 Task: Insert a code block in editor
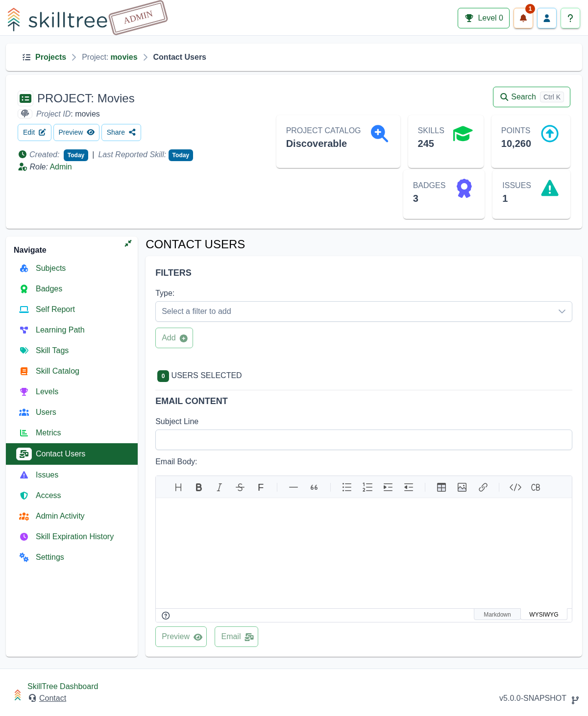[x=536, y=487]
